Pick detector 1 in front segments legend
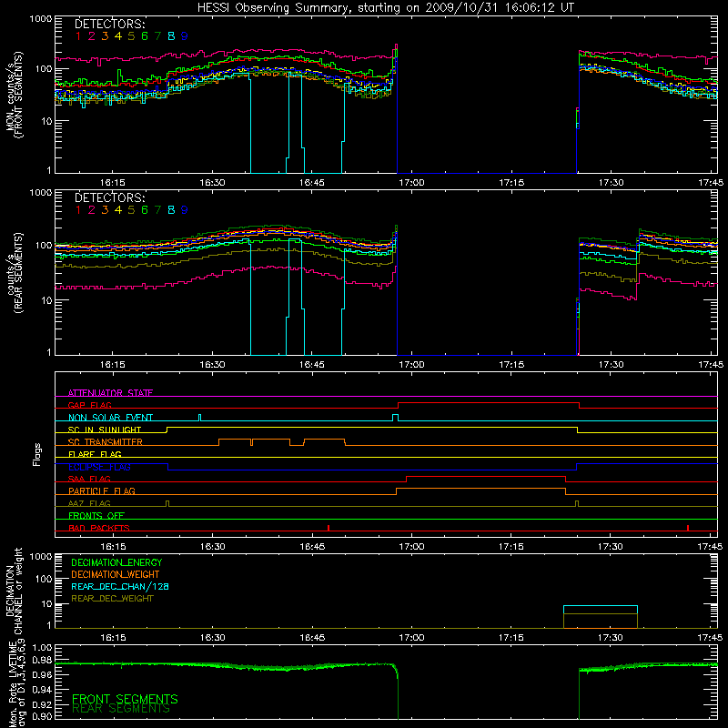Screen dimensions: 728x728 [78, 36]
